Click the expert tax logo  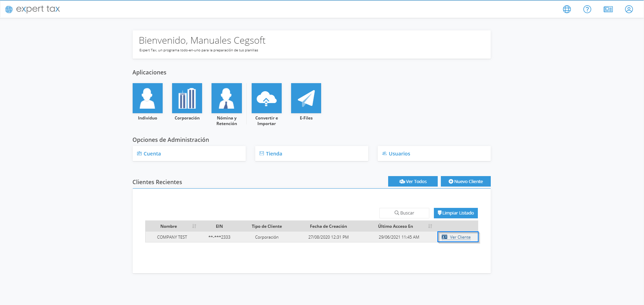(x=32, y=9)
